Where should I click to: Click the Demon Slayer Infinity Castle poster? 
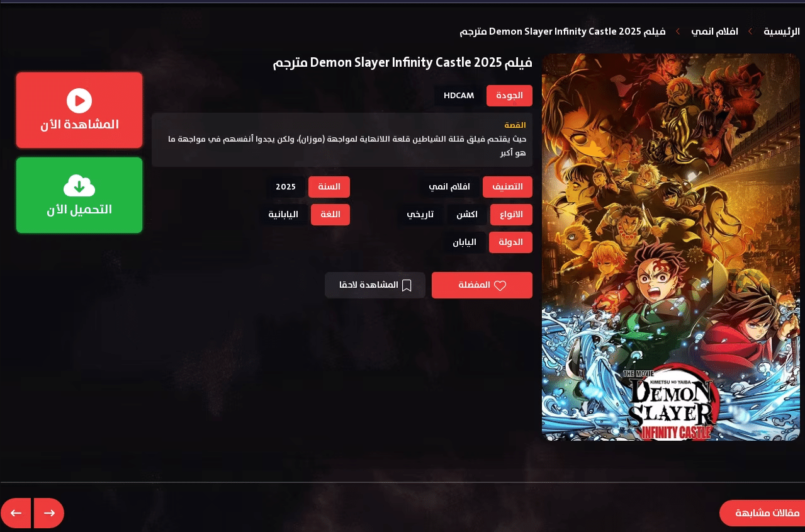tap(670, 247)
